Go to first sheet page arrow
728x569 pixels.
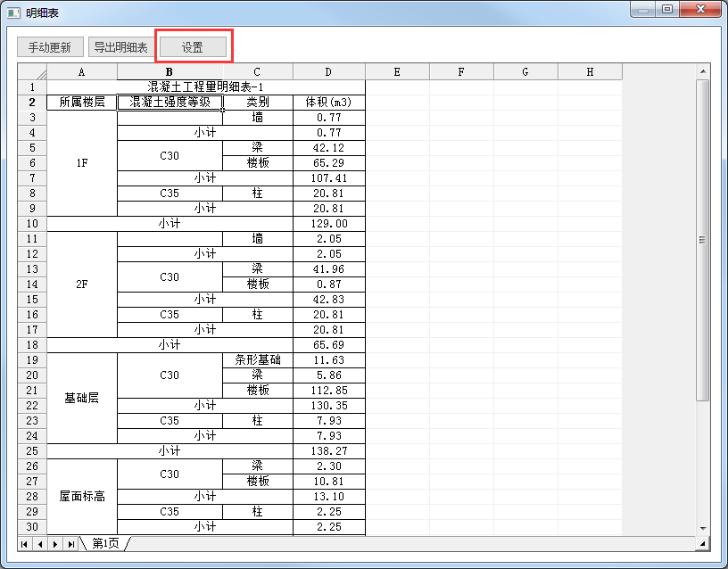point(25,544)
